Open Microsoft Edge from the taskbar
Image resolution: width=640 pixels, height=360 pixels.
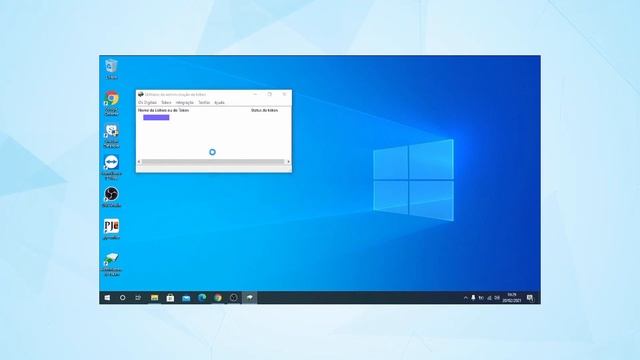(x=202, y=298)
